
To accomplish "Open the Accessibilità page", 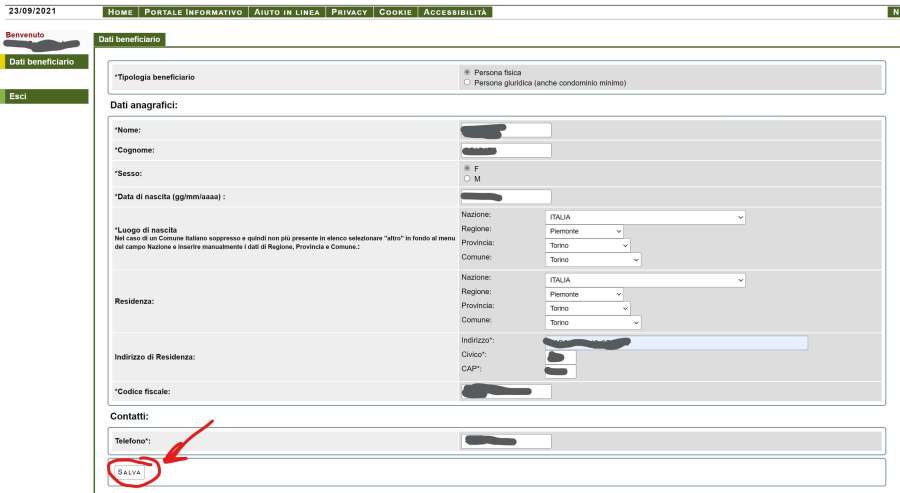I will 455,12.
